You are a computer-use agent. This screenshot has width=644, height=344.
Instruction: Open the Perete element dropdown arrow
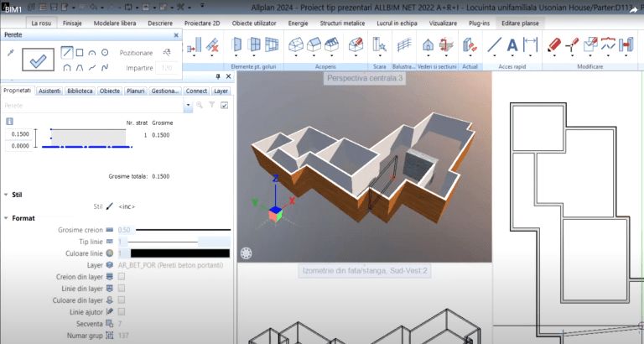click(190, 105)
